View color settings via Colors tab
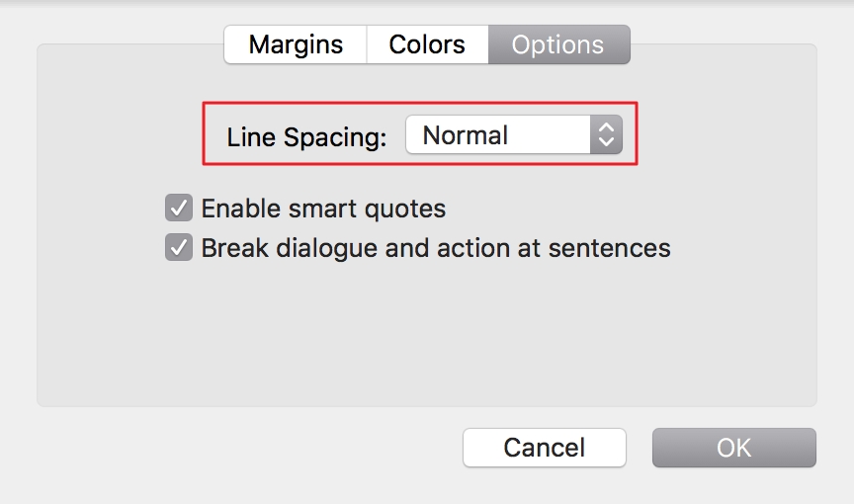Image resolution: width=854 pixels, height=504 pixels. coord(427,45)
